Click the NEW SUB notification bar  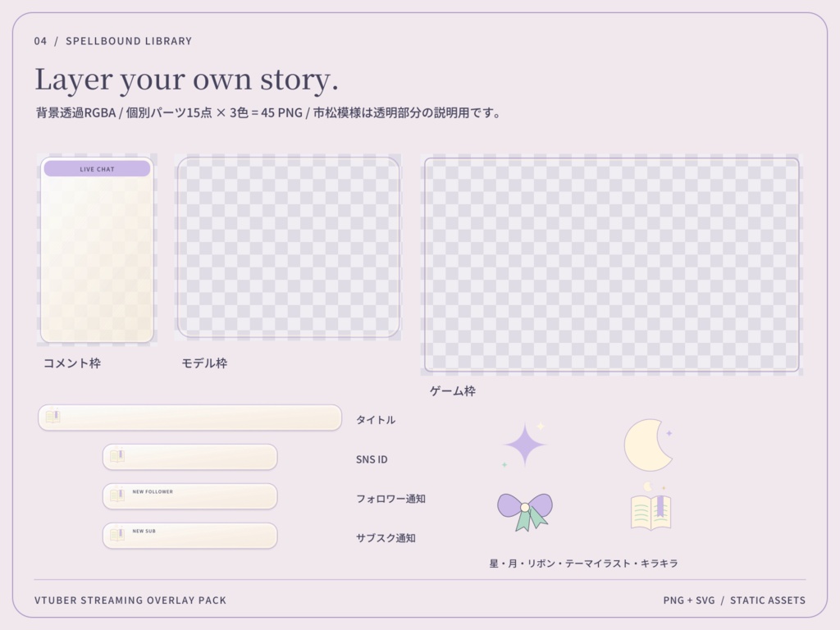tap(189, 536)
